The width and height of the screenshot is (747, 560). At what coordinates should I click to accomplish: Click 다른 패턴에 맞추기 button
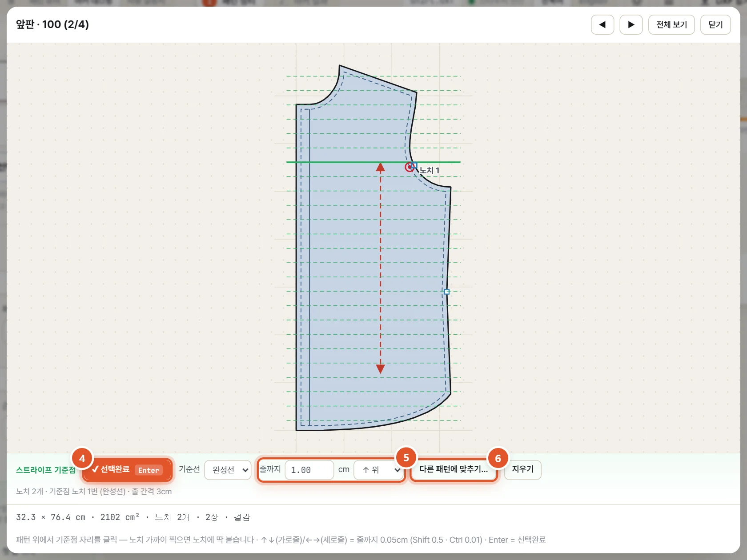coord(454,469)
